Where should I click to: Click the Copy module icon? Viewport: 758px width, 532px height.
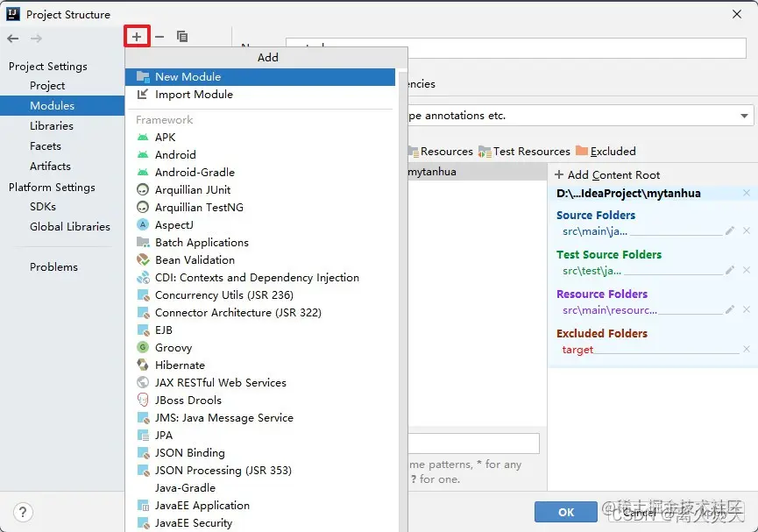tap(182, 37)
